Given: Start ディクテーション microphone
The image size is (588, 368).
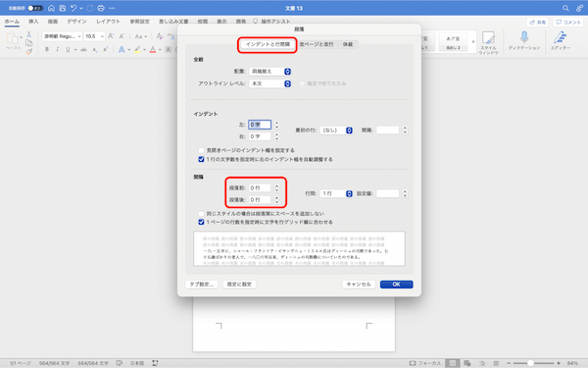Looking at the screenshot, I should [x=524, y=40].
